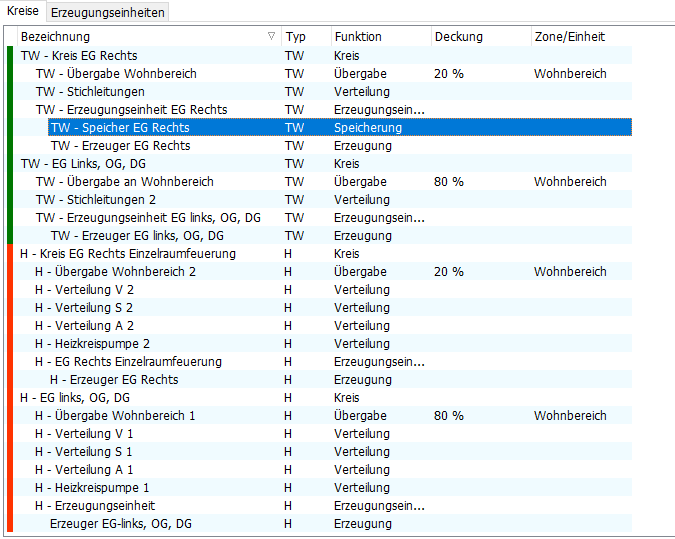Viewport: 675px width, 539px height.
Task: Click the 80 % Deckung of H - Übergabe Wohnbereich 1
Action: [x=449, y=416]
